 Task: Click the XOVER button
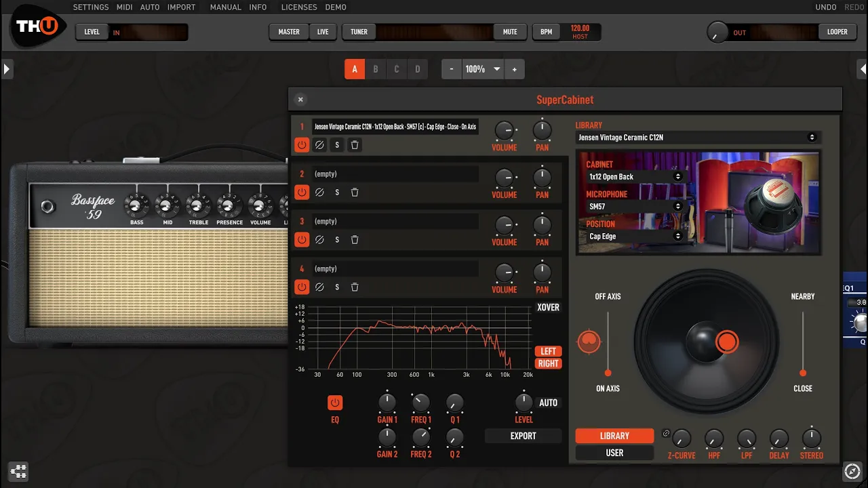tap(548, 308)
